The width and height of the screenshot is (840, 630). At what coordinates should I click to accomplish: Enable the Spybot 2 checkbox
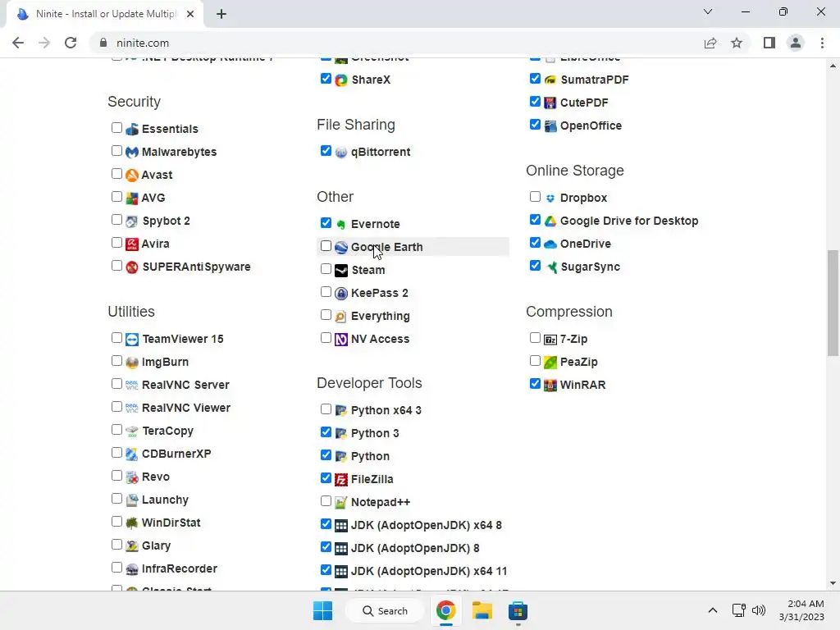pos(116,220)
